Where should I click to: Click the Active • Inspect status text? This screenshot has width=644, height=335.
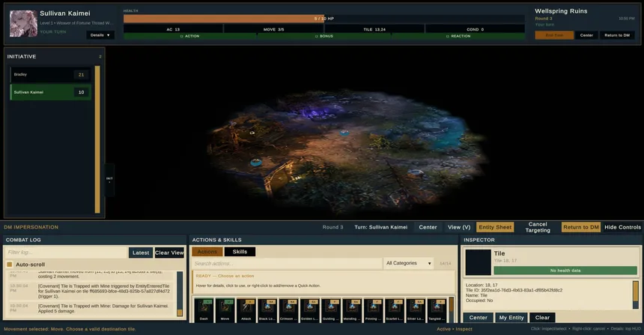[x=455, y=329]
